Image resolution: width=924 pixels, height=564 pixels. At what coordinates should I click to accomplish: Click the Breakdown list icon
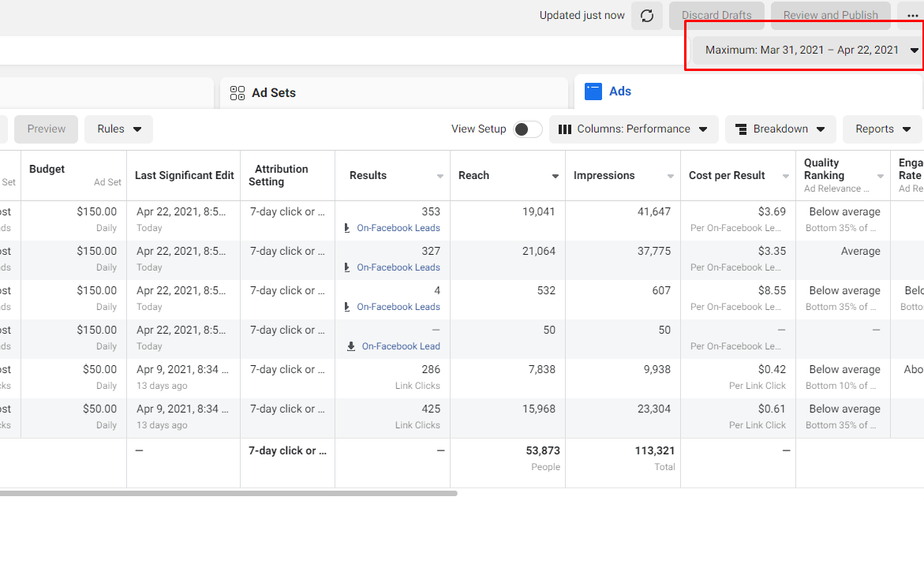(741, 129)
